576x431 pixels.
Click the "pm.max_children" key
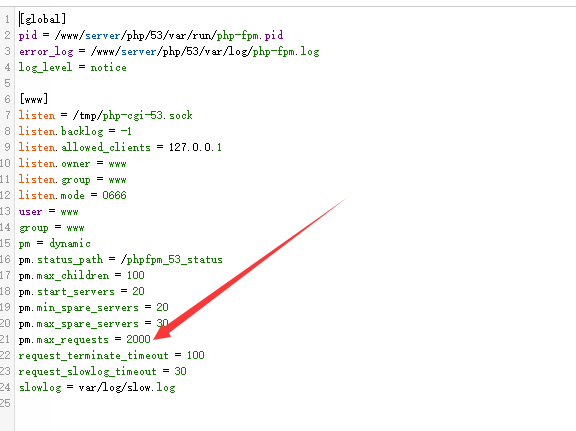pos(64,275)
